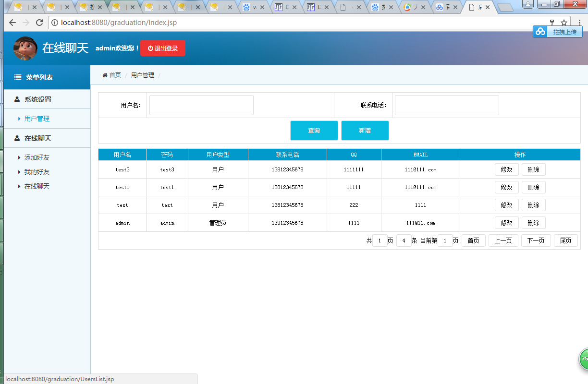The image size is (588, 384).
Task: Click 下一页 pagination button
Action: pos(536,240)
